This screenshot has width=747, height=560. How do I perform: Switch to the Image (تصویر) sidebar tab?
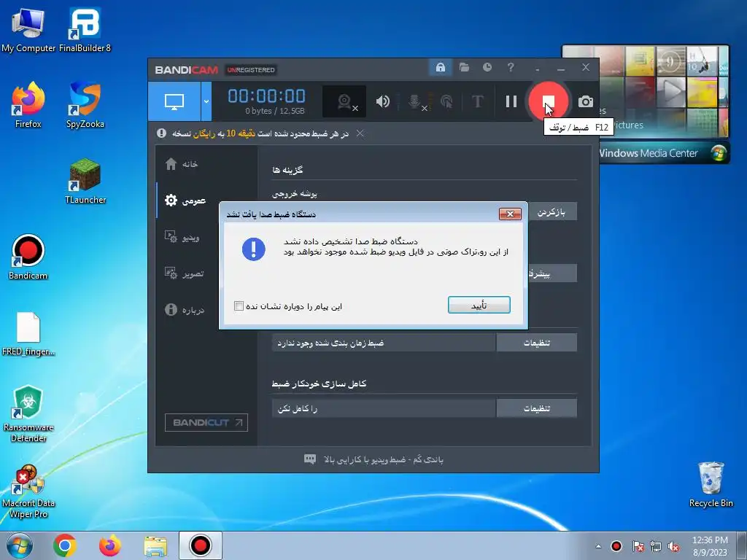(x=184, y=273)
